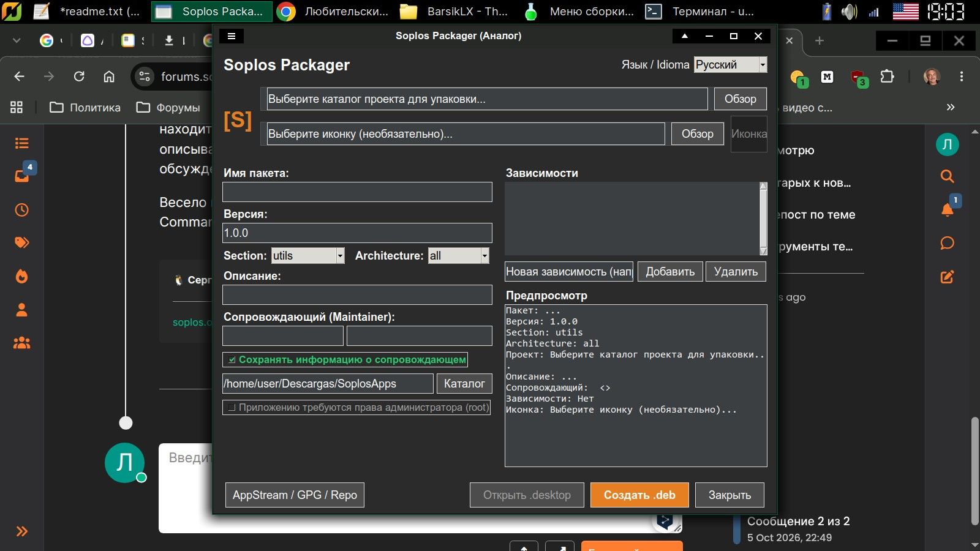The image size is (980, 551).
Task: Reload the browser page
Action: click(79, 77)
